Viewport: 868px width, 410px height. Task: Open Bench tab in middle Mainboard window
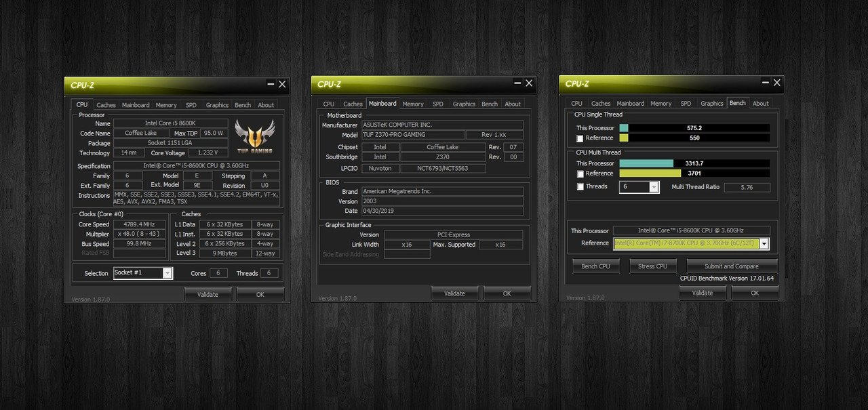[x=490, y=104]
